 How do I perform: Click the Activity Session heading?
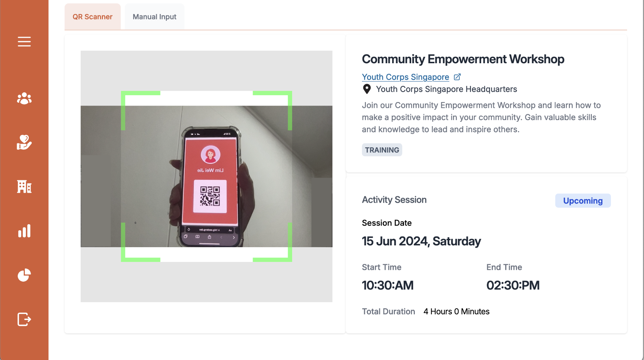pyautogui.click(x=394, y=200)
